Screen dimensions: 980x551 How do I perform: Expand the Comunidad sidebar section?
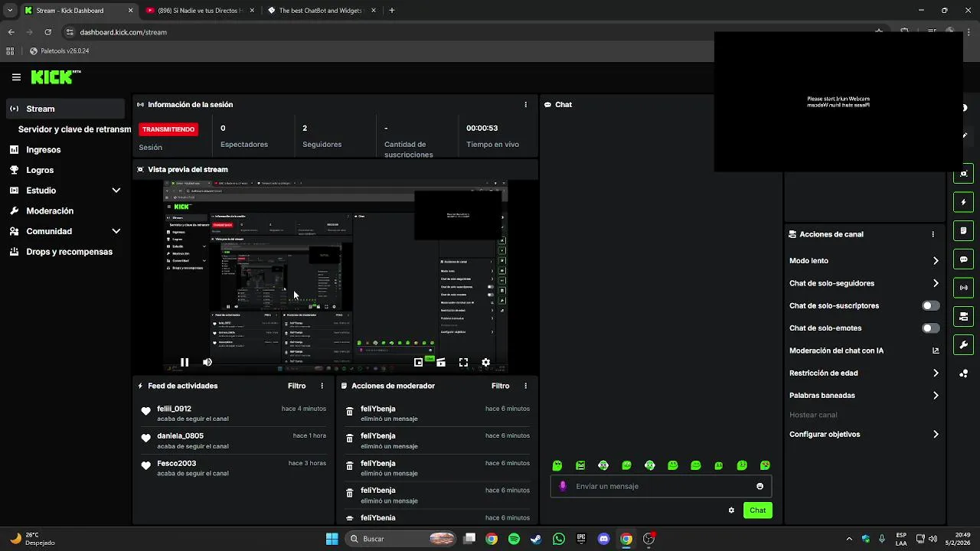[x=116, y=231]
